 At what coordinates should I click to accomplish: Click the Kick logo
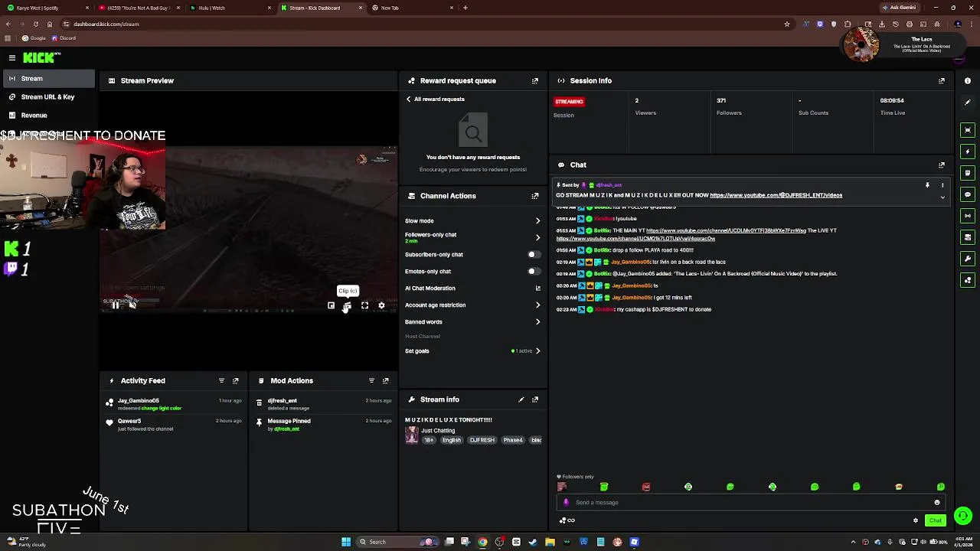click(40, 57)
